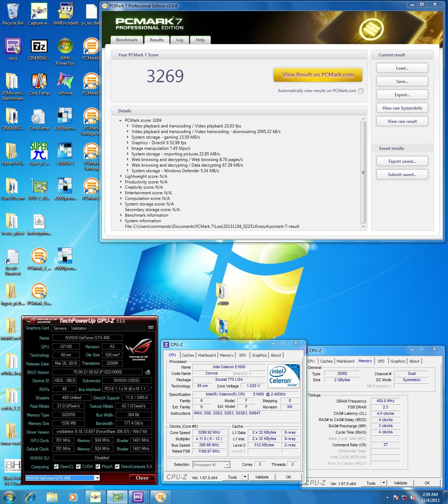Screen dimensions: 448x504
Task: Switch to PCMark Benchmark tab
Action: point(127,40)
